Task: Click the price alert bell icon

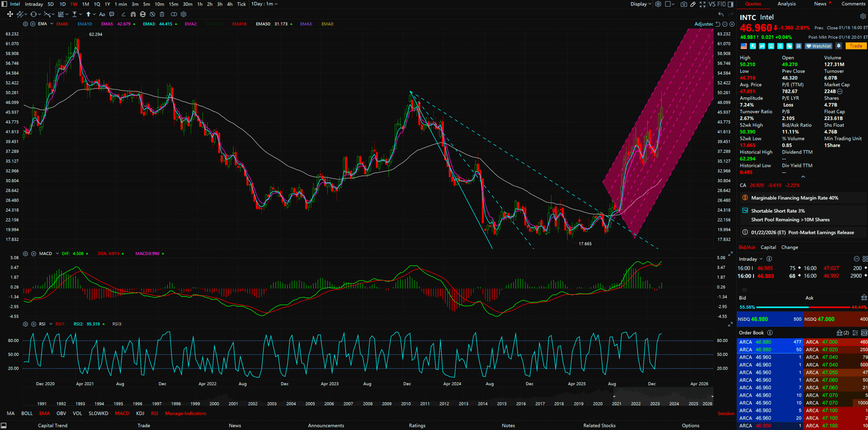Action: tap(839, 46)
